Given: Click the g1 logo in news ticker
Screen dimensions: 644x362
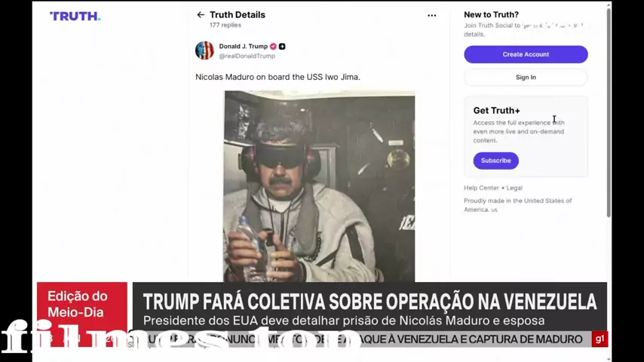Looking at the screenshot, I should (x=600, y=339).
